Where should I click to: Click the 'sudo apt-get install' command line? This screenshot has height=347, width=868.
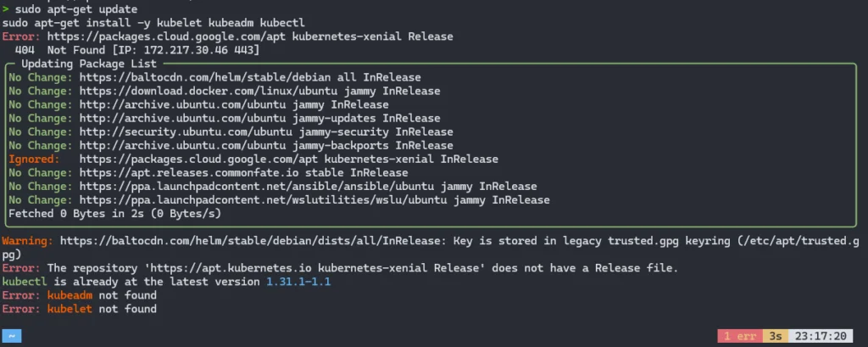tap(153, 23)
